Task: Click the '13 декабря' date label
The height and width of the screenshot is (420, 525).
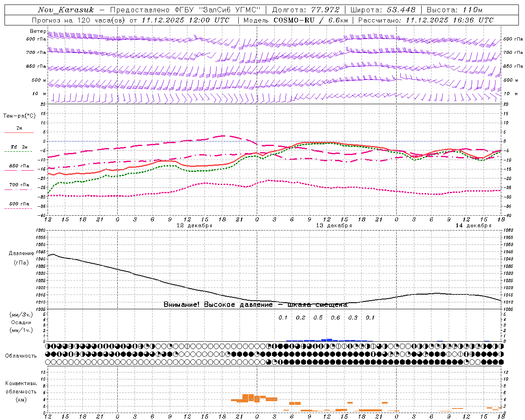Action: click(x=334, y=226)
